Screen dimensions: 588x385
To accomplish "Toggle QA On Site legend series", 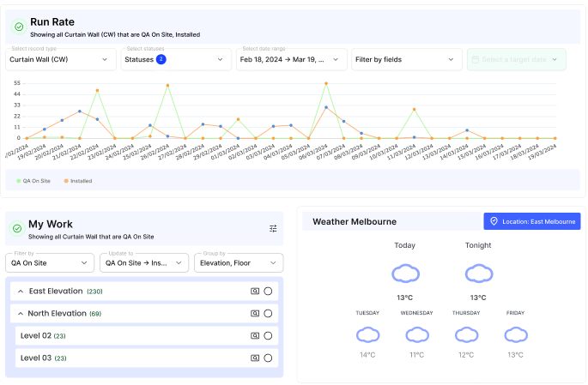I will click(x=33, y=181).
